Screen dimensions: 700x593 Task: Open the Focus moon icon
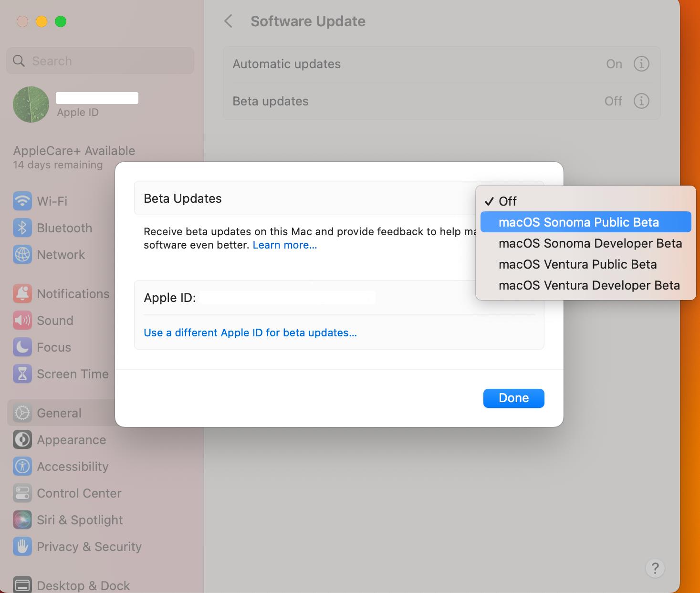(x=22, y=347)
